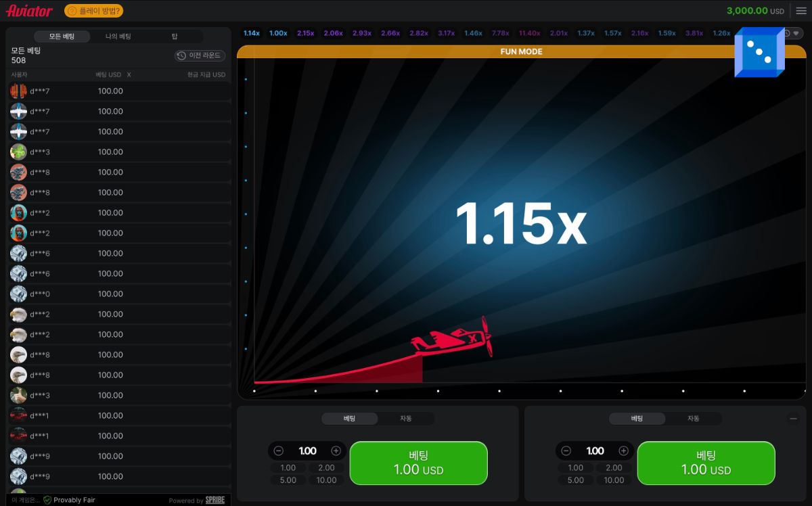Open the 7.78x round result

501,33
